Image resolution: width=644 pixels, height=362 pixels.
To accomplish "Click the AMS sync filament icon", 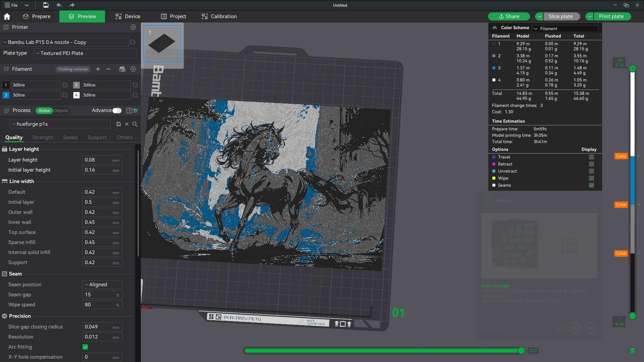I will click(x=122, y=69).
